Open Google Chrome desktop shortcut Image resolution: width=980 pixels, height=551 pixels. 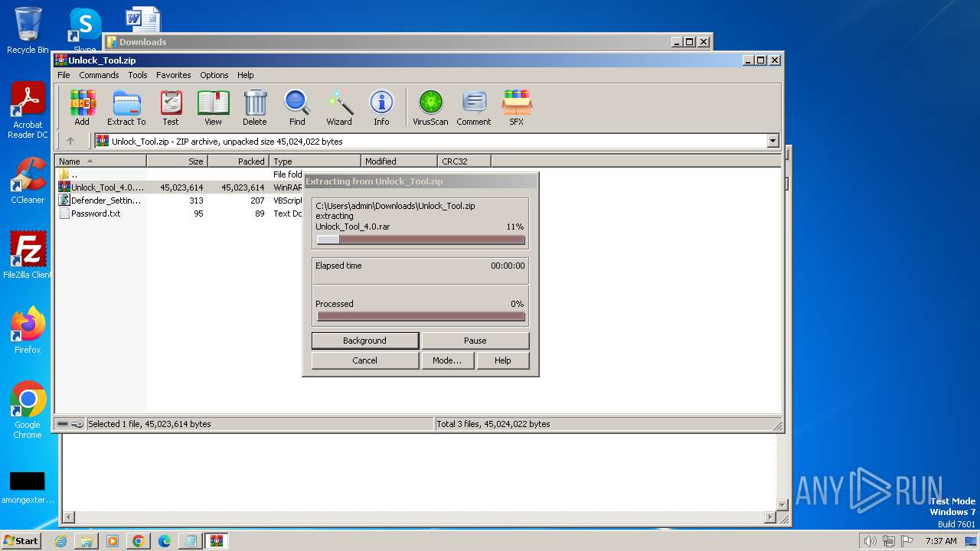(28, 410)
